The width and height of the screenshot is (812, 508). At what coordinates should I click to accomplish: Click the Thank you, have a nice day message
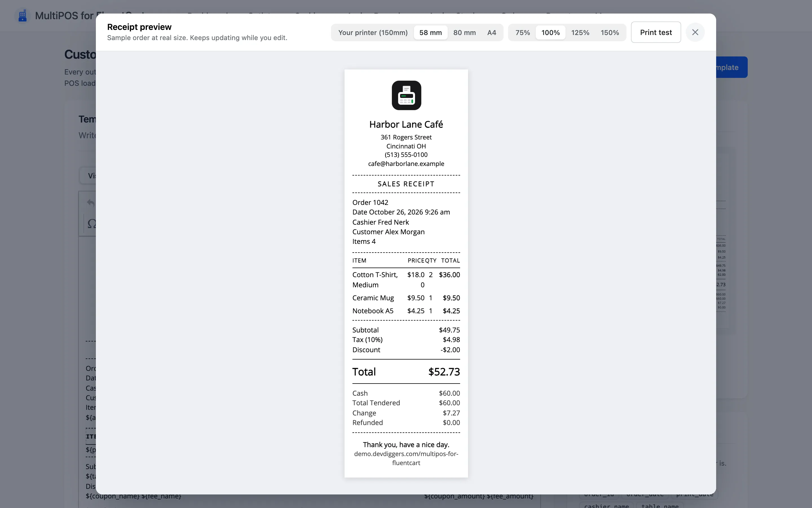click(x=406, y=444)
